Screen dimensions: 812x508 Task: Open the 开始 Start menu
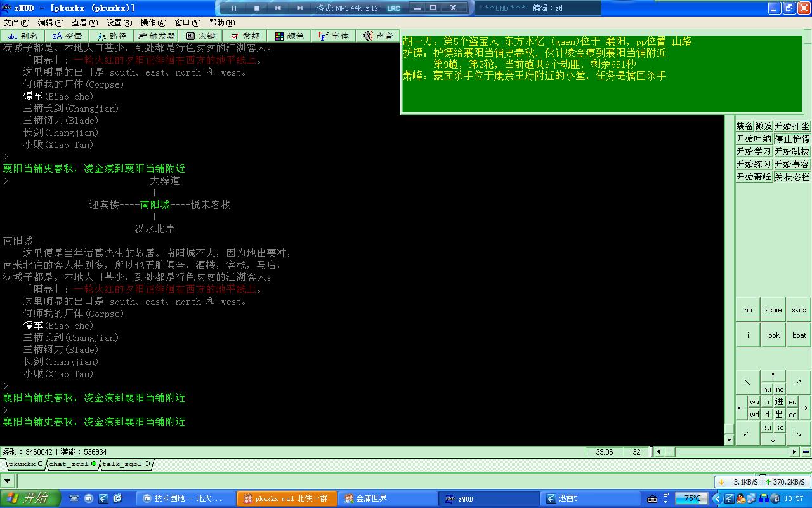coord(30,498)
